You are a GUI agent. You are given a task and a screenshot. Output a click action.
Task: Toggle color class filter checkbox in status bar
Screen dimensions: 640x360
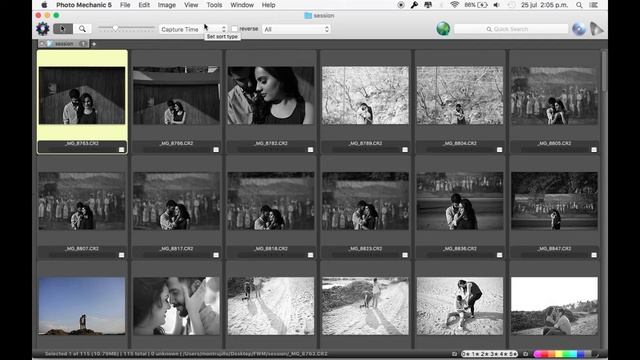526,354
